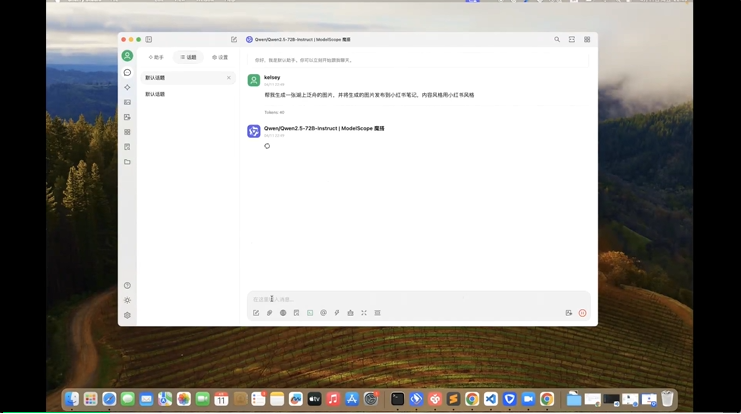
Task: Switch to the 设置 settings tab
Action: coord(220,57)
